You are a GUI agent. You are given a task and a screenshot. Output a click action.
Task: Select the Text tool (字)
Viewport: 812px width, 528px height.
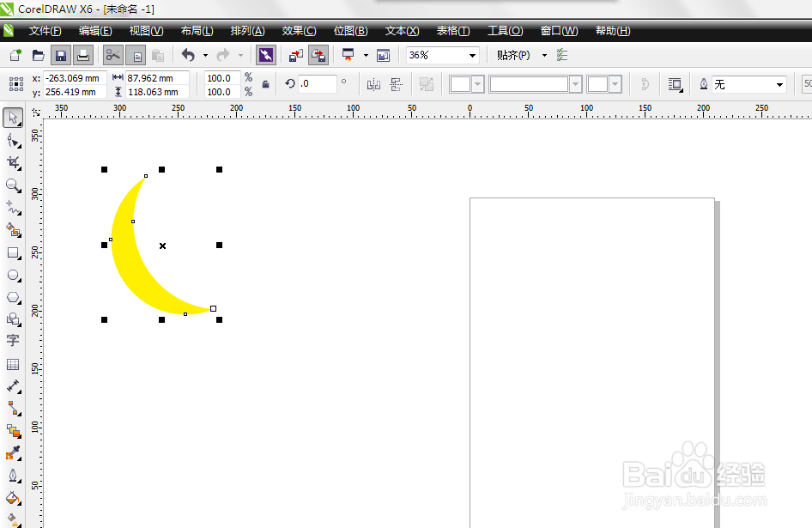[13, 341]
